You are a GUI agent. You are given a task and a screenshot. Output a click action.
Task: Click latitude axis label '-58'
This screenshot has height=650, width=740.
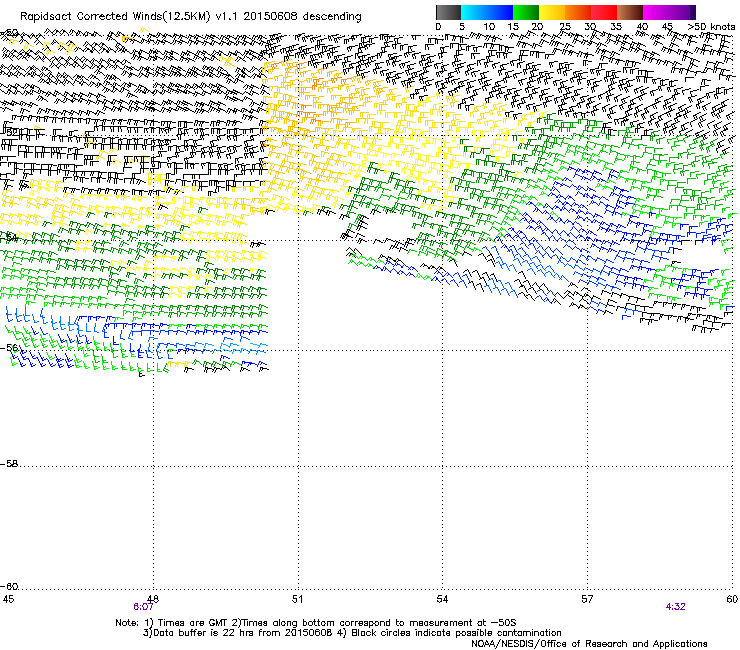pyautogui.click(x=9, y=464)
